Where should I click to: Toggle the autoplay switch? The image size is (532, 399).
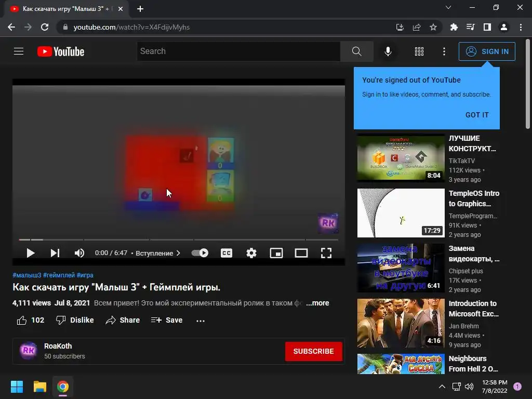pos(200,253)
